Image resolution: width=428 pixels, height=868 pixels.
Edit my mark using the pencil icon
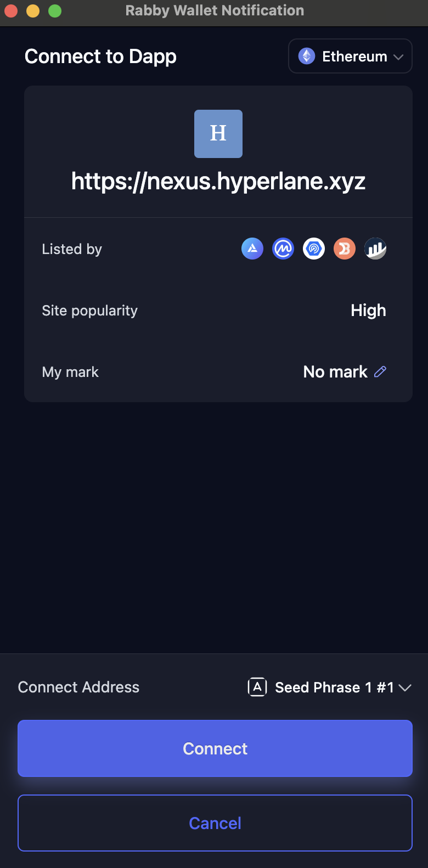click(x=380, y=372)
